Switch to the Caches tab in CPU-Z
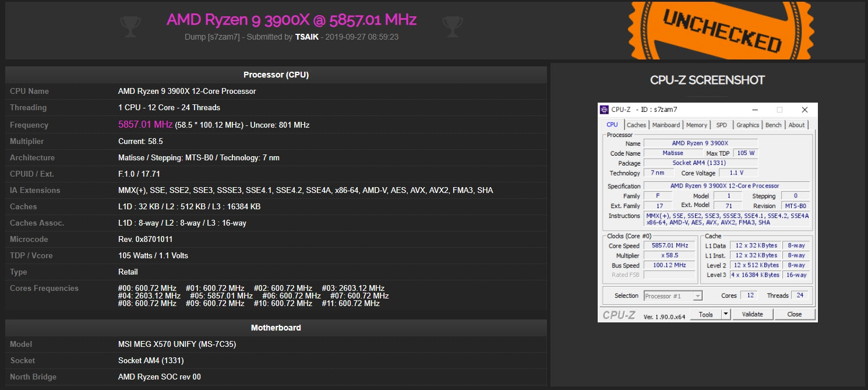Screen dimensions: 868x390 [636, 125]
